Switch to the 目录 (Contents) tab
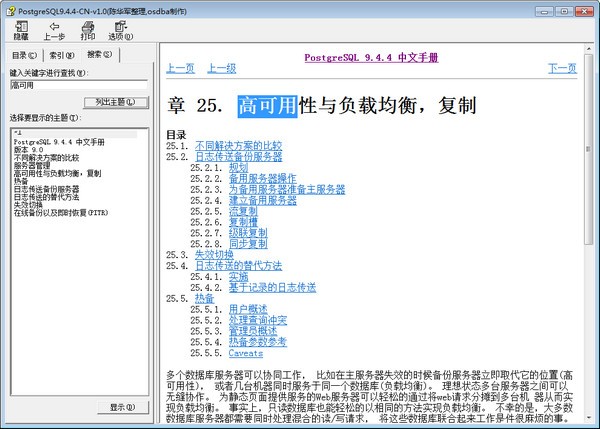 click(25, 55)
